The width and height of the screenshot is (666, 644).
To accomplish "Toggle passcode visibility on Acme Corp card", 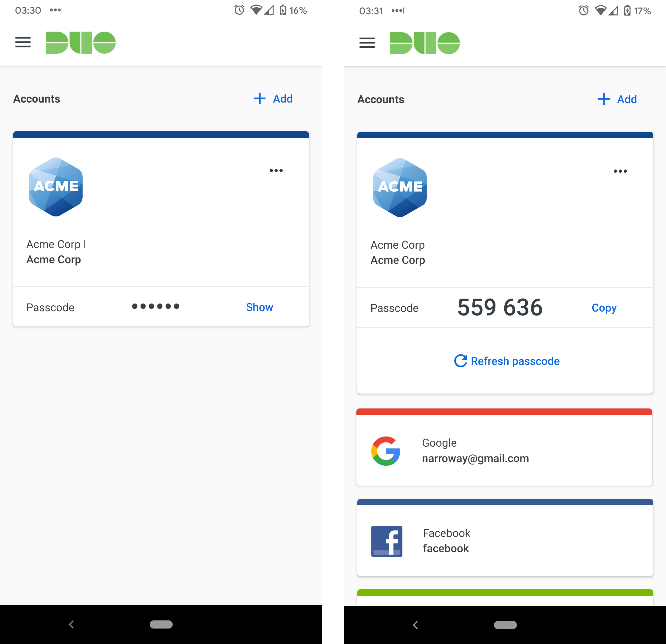I will pos(260,307).
